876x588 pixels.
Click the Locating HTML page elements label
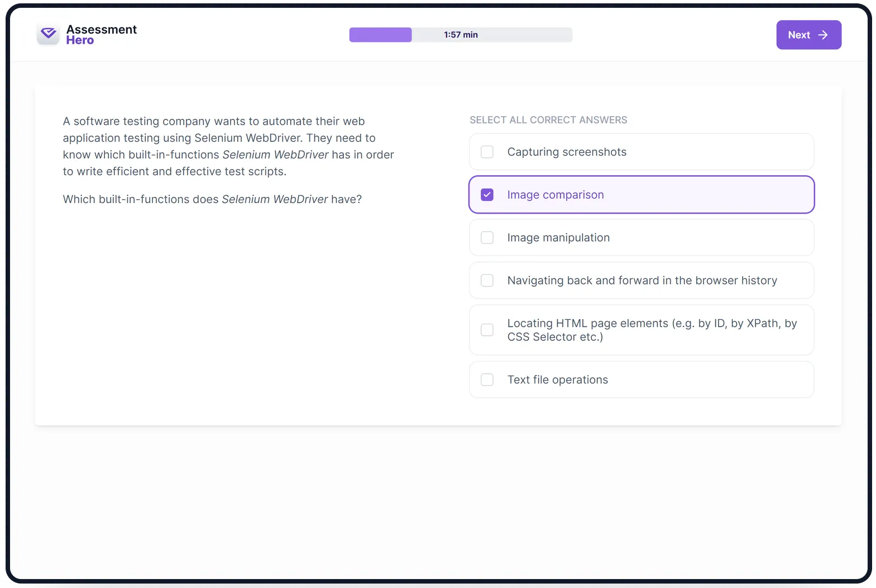[652, 330]
